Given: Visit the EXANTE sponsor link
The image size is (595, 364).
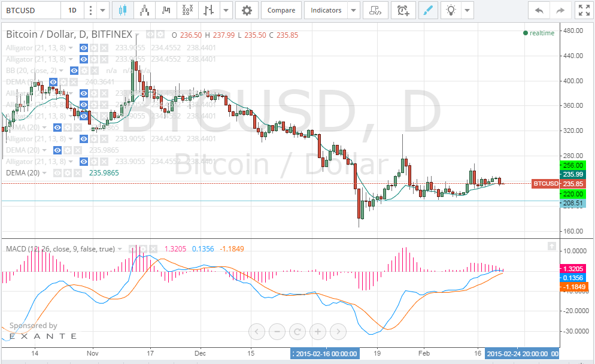Looking at the screenshot, I should point(42,337).
